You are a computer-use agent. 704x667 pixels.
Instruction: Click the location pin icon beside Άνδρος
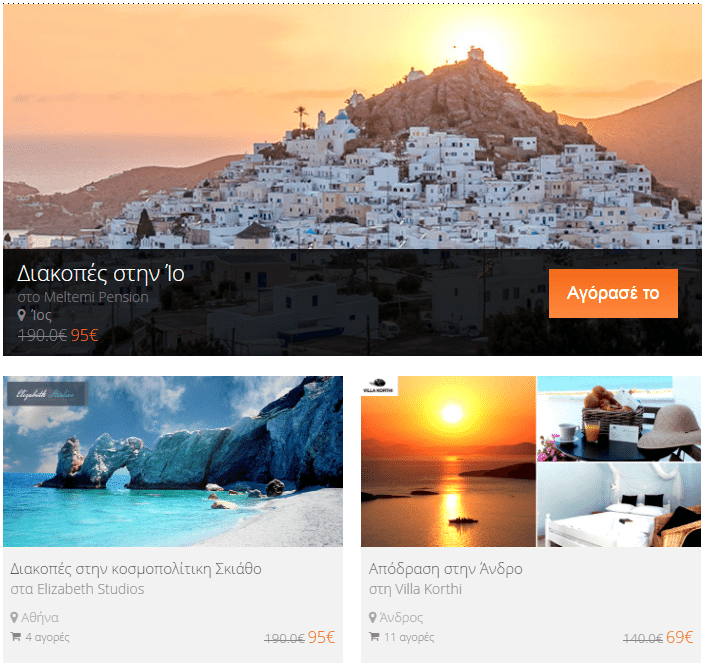coord(372,617)
